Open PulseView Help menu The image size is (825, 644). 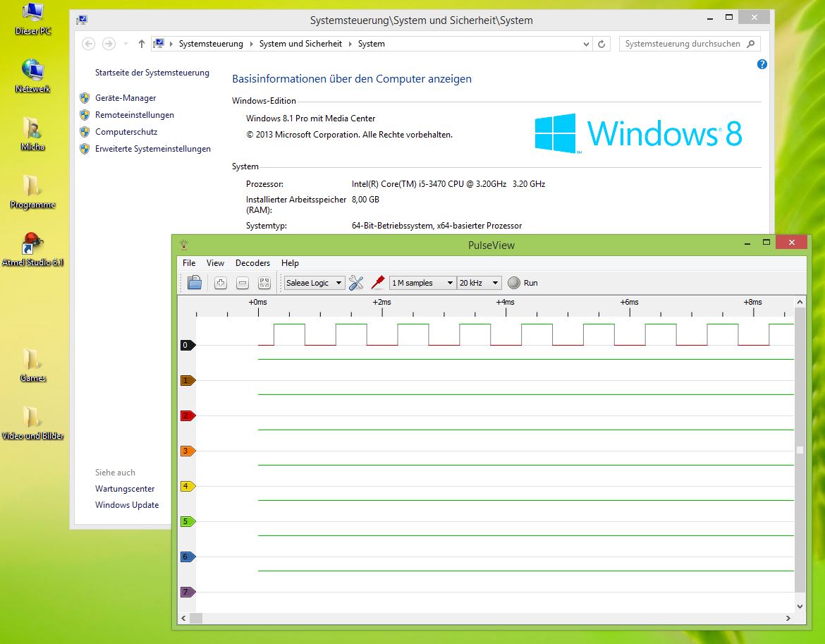coord(290,263)
